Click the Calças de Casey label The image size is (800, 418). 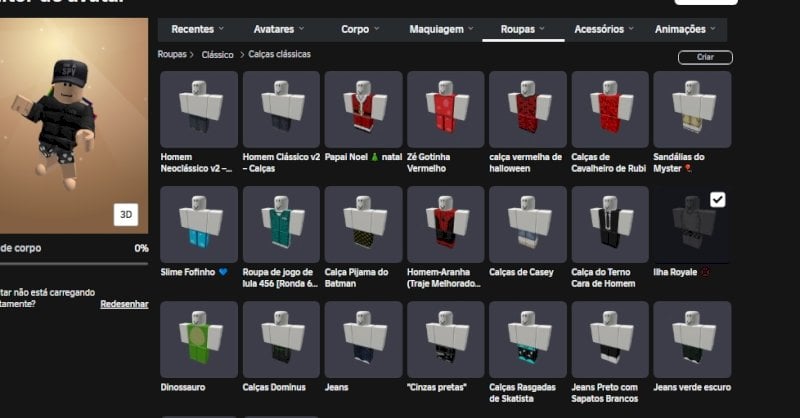[521, 272]
